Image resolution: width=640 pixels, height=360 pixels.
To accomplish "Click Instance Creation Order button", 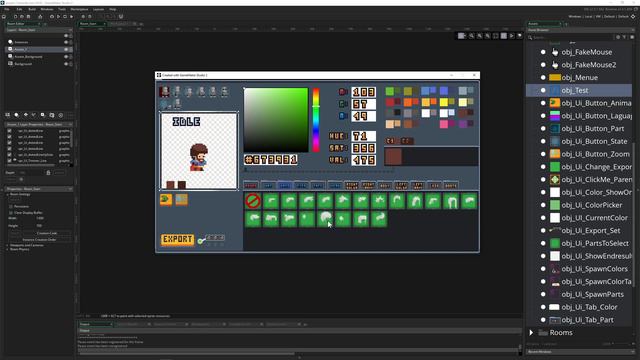I will pyautogui.click(x=39, y=240).
